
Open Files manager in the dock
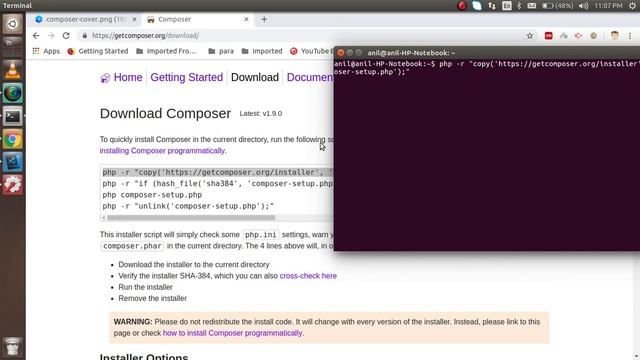(13, 46)
